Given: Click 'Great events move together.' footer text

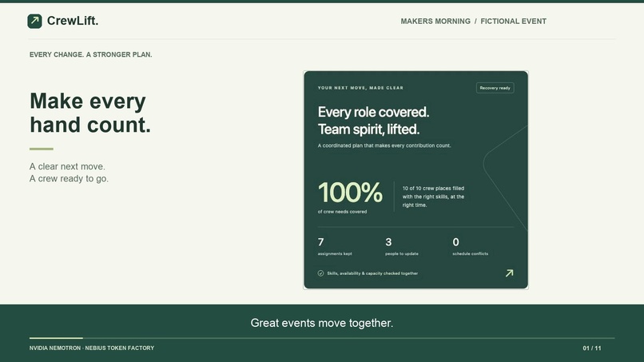Looking at the screenshot, I should point(322,323).
